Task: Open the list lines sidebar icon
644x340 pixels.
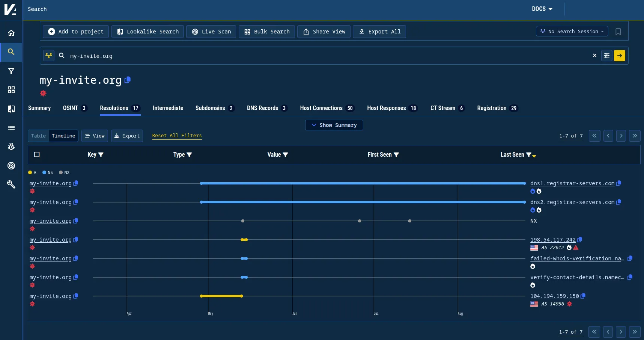Action: [x=11, y=128]
